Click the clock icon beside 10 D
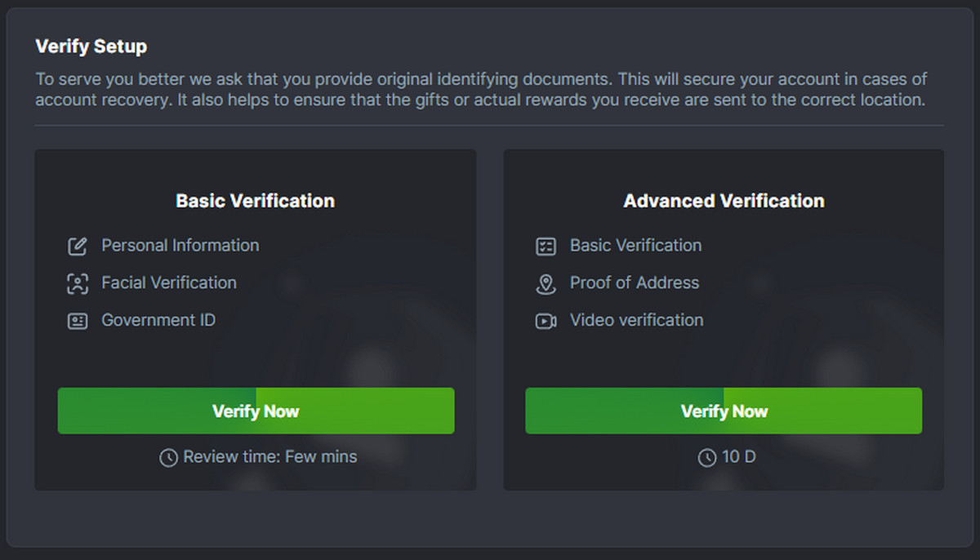Viewport: 980px width, 560px height. click(707, 457)
